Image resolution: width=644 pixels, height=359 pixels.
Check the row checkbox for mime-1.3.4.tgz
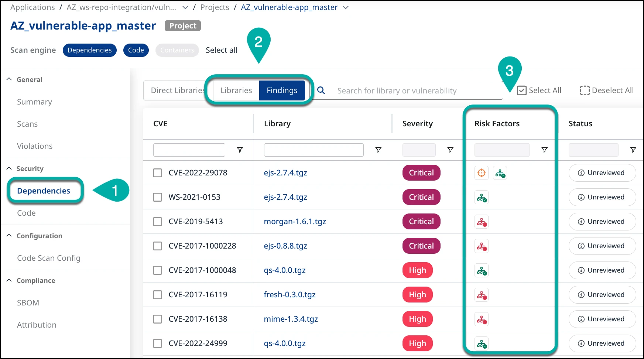158,319
